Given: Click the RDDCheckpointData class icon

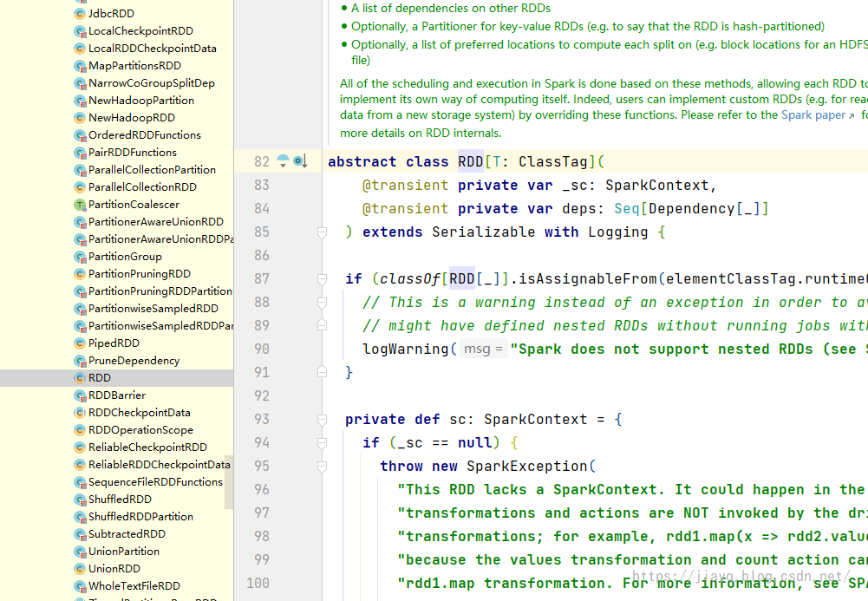Looking at the screenshot, I should pos(81,413).
